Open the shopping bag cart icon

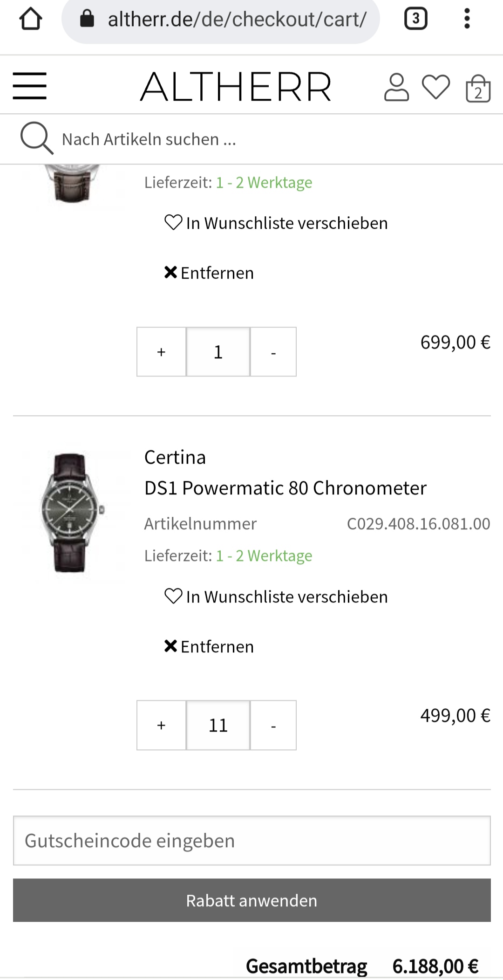[x=478, y=89]
